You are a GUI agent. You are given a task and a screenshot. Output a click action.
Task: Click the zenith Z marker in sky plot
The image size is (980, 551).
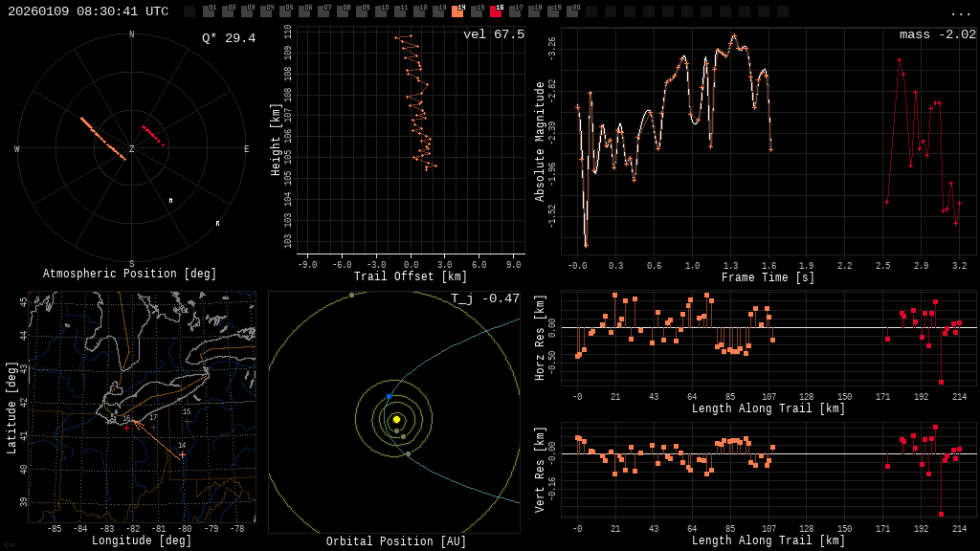(x=131, y=149)
